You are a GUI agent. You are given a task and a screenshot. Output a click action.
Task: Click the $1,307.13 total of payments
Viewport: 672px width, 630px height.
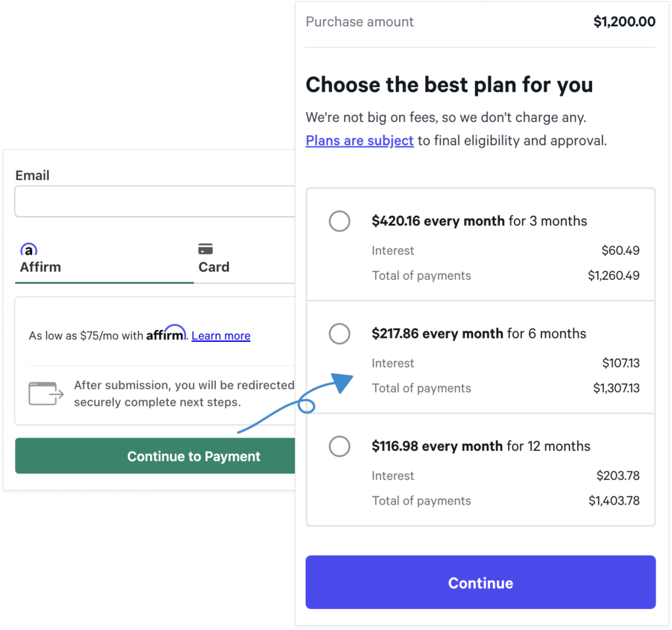coord(616,388)
